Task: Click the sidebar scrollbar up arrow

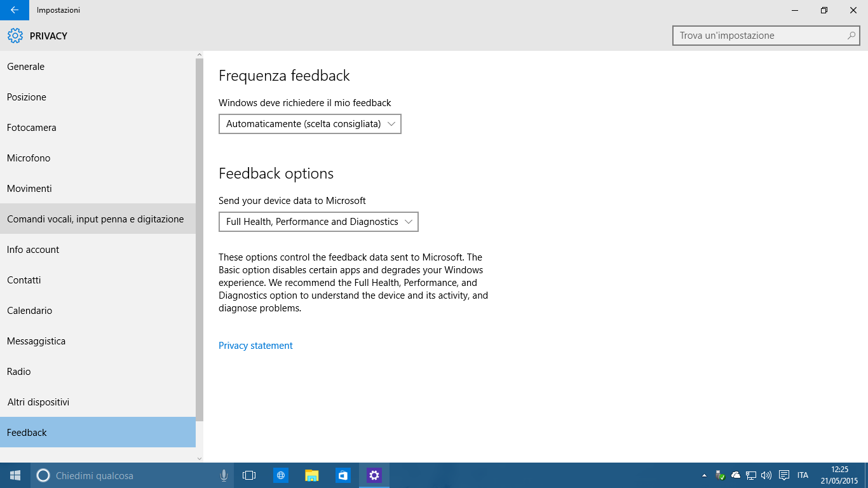Action: [x=200, y=55]
